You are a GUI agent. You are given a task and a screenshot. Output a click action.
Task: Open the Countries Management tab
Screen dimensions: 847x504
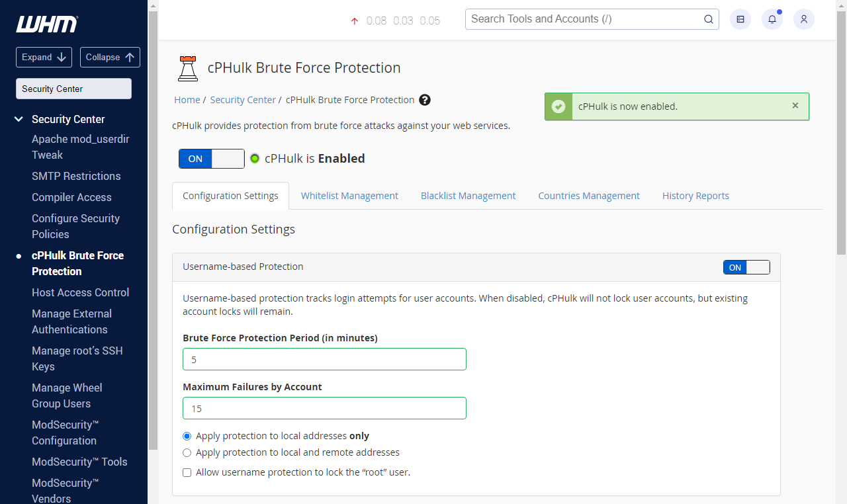(x=589, y=195)
